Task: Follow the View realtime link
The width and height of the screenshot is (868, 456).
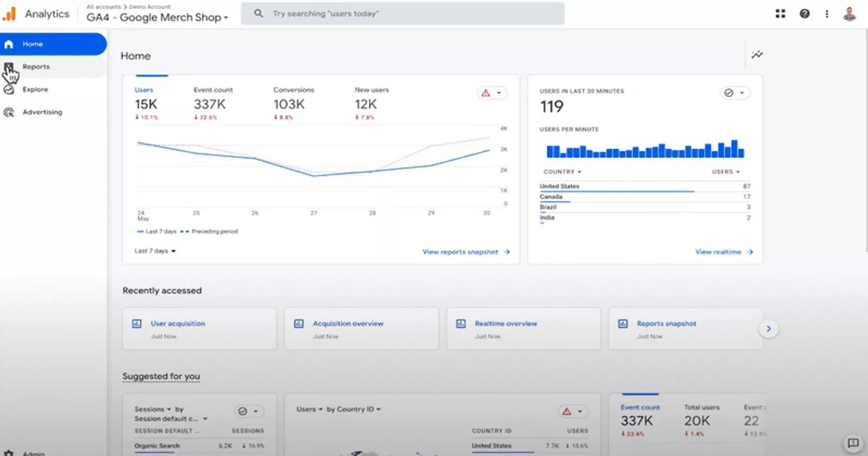Action: click(x=719, y=251)
